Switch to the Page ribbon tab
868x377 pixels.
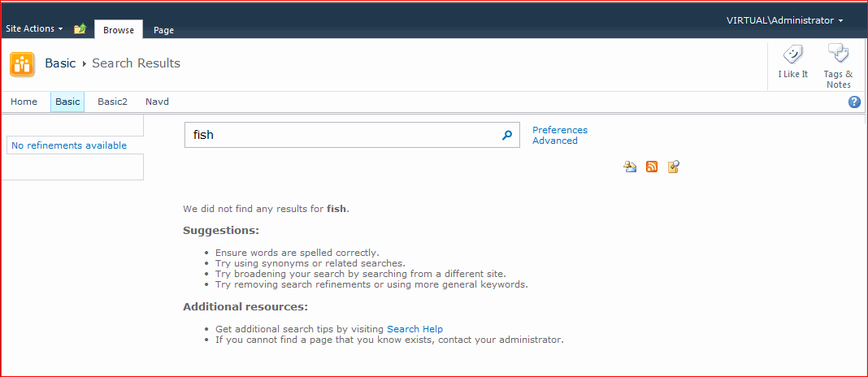pyautogui.click(x=163, y=30)
